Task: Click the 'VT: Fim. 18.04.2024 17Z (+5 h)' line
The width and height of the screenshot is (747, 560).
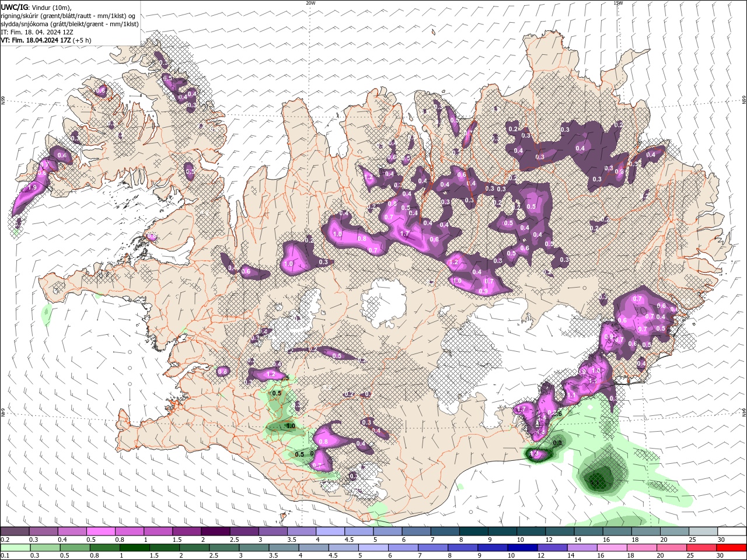Action: click(x=46, y=40)
